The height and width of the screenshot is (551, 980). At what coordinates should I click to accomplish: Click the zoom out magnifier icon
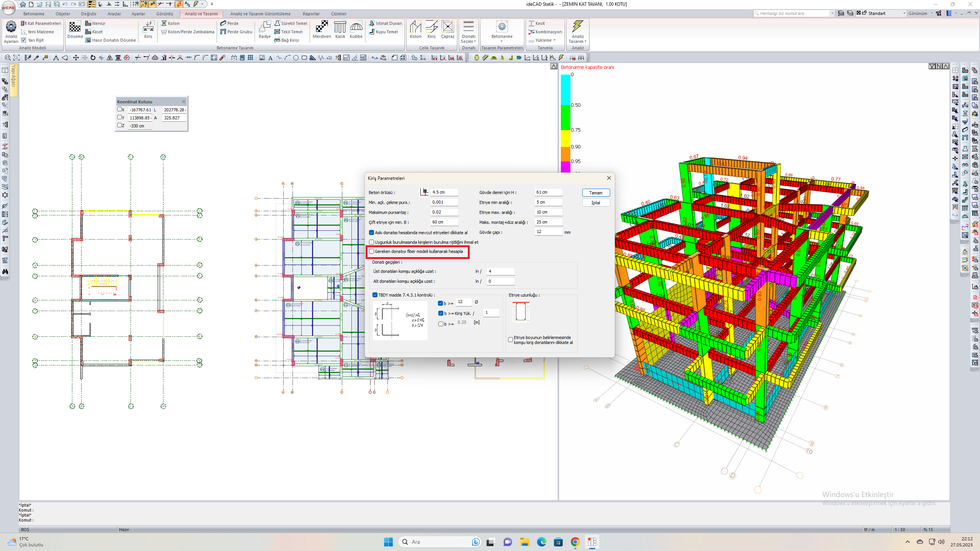click(x=8, y=58)
